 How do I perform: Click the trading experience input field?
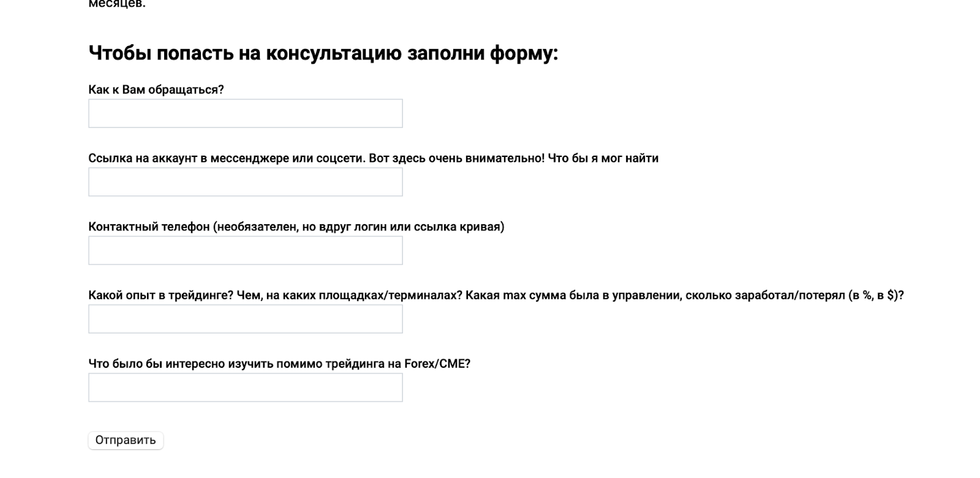(x=245, y=319)
